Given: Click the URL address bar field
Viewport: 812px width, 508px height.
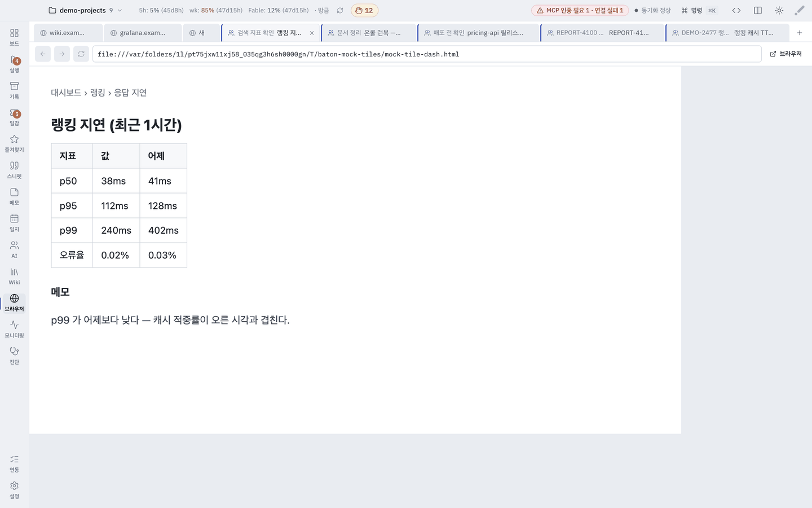Looking at the screenshot, I should (427, 54).
